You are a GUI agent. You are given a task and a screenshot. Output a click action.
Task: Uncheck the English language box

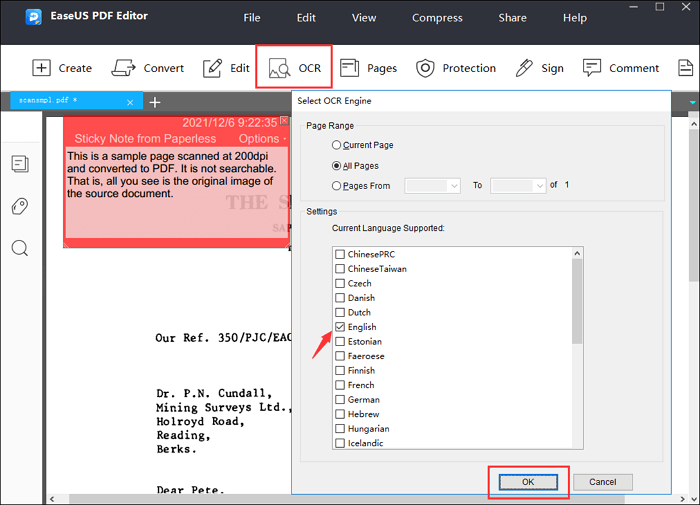tap(340, 327)
